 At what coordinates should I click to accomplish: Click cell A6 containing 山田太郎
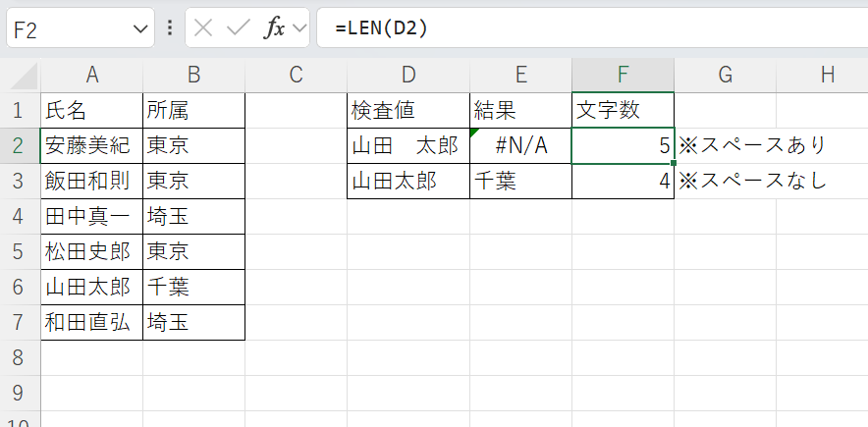click(x=92, y=288)
